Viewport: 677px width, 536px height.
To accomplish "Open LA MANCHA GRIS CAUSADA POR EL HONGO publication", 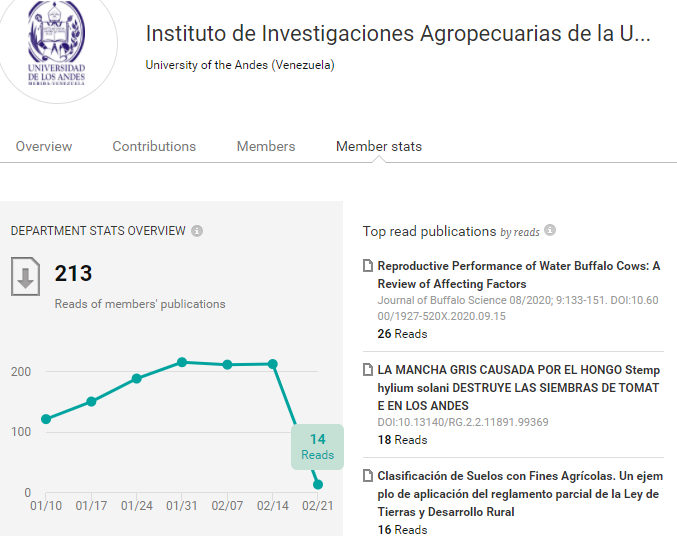I will click(x=519, y=388).
